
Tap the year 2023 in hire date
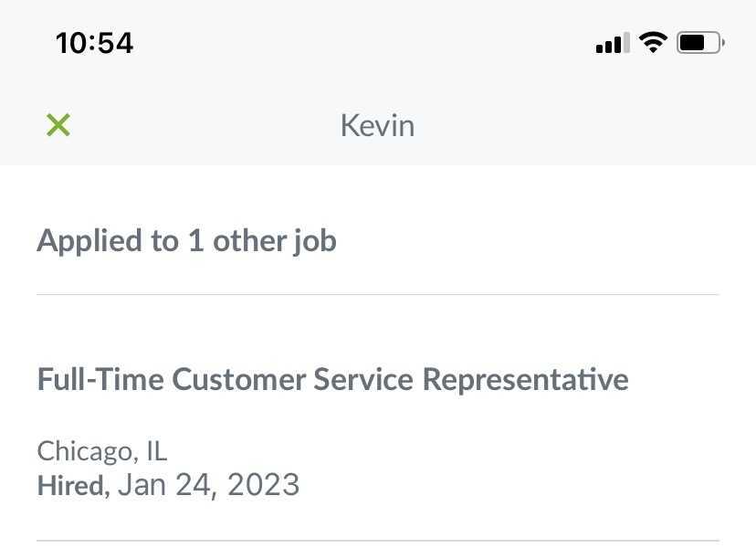(263, 485)
